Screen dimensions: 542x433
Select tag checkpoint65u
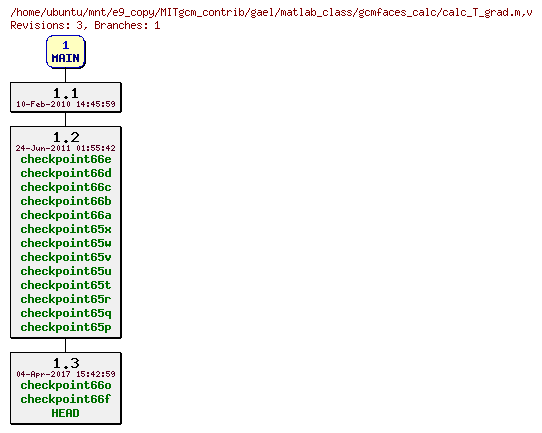(66, 271)
